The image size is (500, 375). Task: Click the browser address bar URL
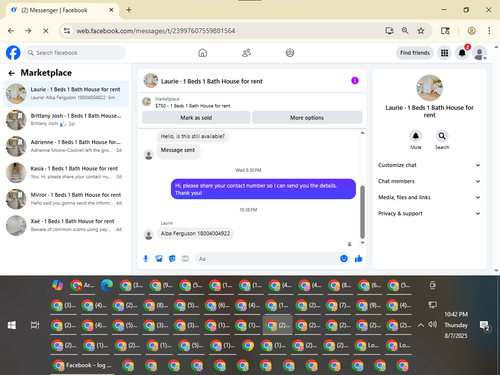pos(156,31)
